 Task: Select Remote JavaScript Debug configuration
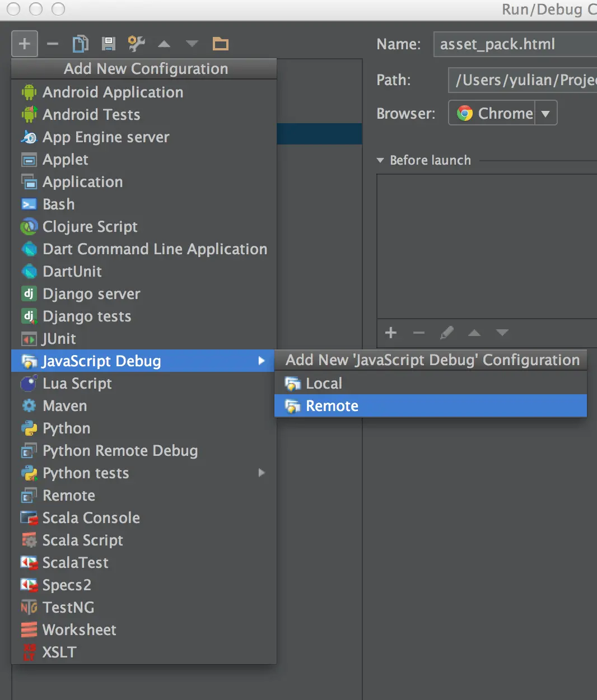332,405
